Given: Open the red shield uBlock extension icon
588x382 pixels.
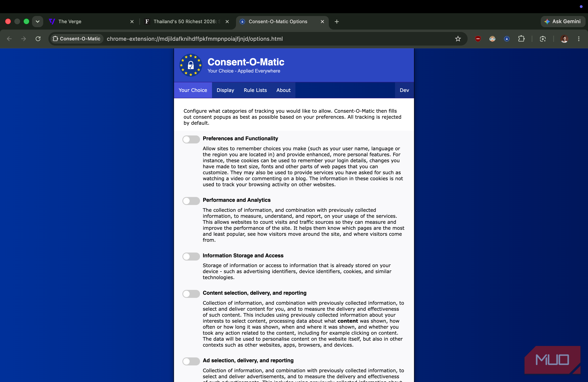Looking at the screenshot, I should [478, 39].
